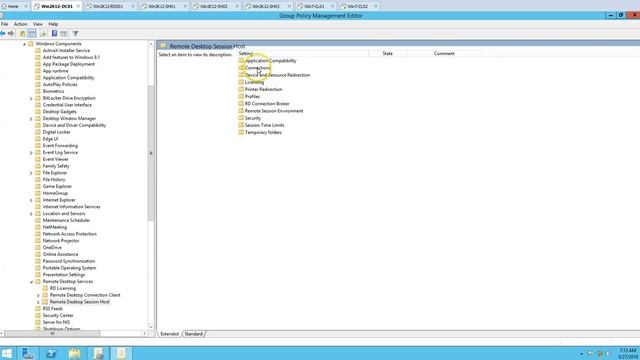The height and width of the screenshot is (360, 640).
Task: Sort by the Setting column header
Action: point(303,53)
